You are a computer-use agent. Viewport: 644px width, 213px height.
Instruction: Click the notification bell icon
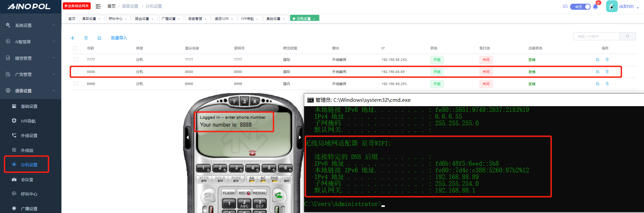tap(595, 7)
